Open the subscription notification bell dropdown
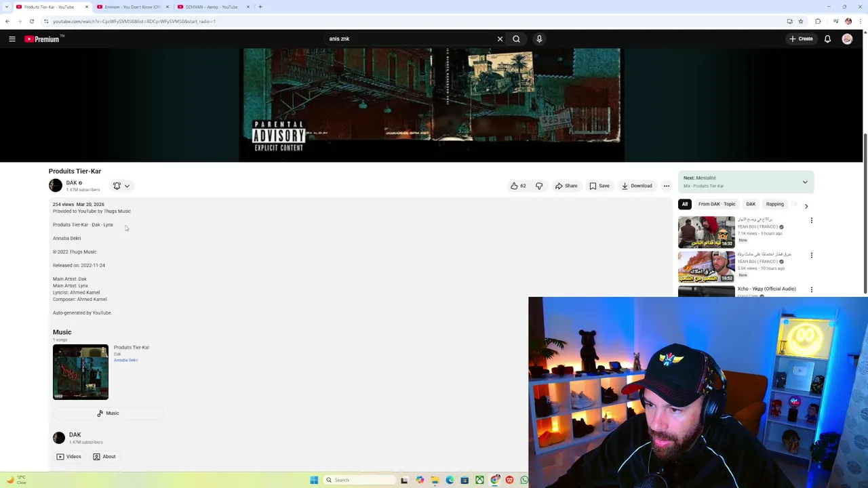 click(x=121, y=186)
